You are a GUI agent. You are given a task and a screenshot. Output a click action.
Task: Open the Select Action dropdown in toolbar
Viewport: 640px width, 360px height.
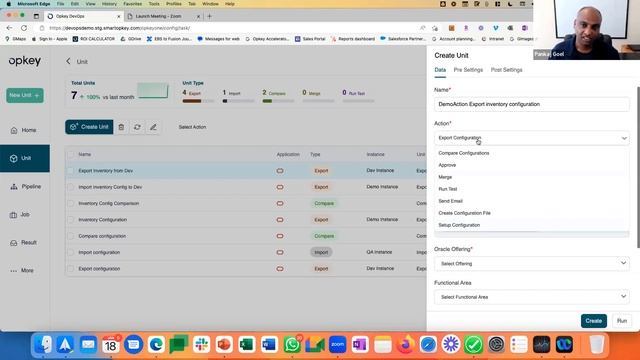pos(192,127)
